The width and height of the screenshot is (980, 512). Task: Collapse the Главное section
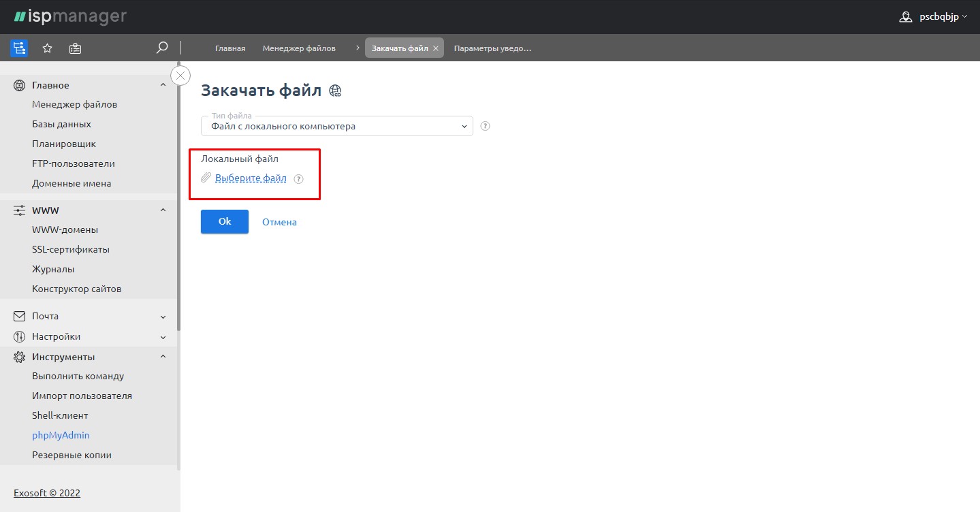tap(163, 85)
